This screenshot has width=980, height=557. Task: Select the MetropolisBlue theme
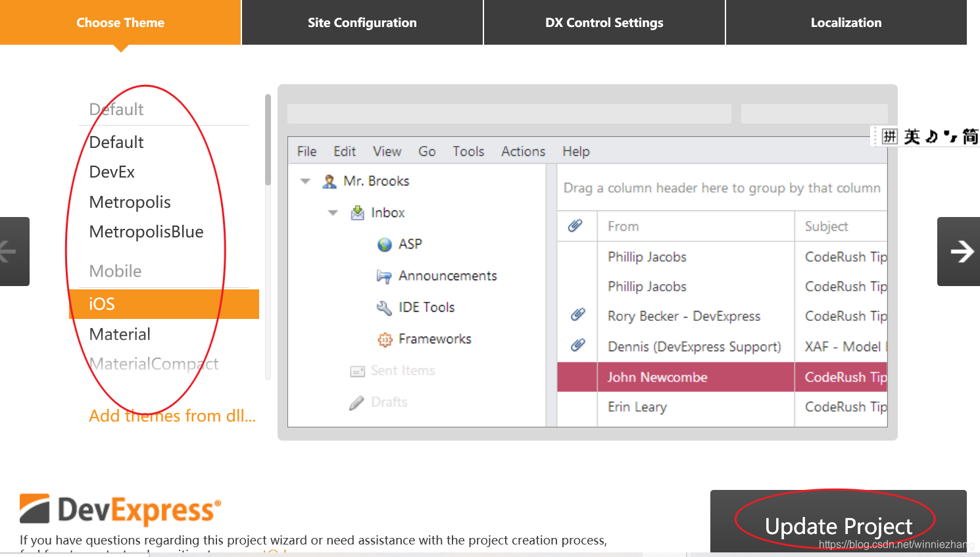coord(146,231)
